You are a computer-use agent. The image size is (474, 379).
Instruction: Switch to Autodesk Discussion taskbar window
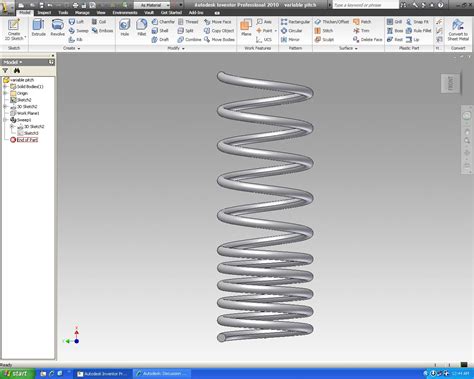(162, 374)
